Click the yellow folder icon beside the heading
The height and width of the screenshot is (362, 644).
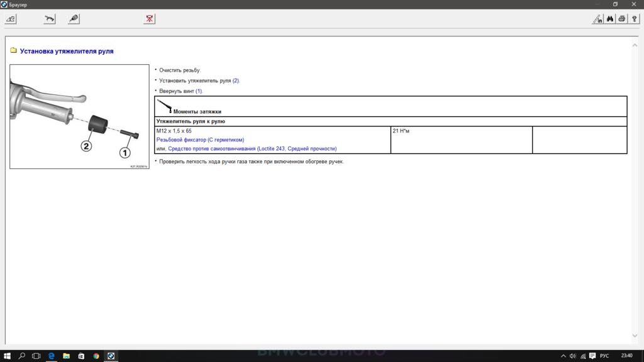[x=13, y=51]
